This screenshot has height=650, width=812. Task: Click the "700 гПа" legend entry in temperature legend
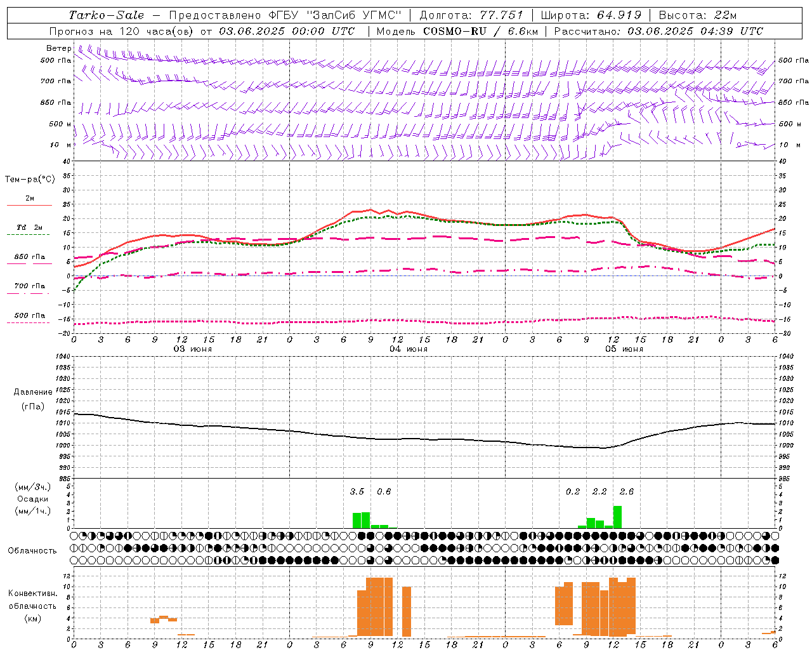click(x=30, y=286)
